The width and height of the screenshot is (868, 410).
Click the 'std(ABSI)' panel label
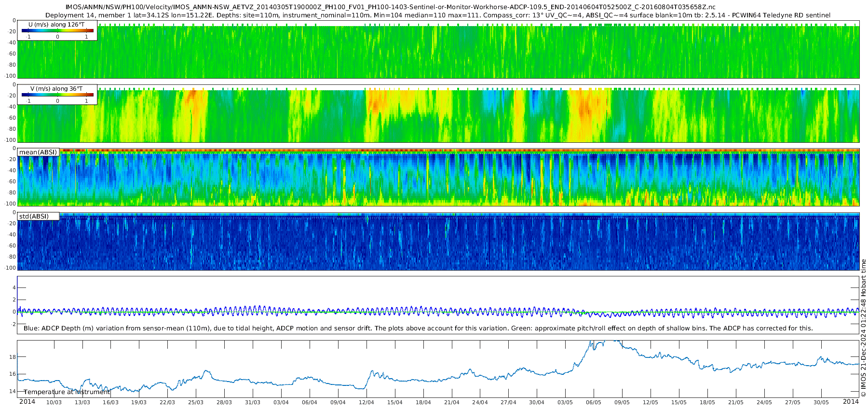[x=34, y=216]
